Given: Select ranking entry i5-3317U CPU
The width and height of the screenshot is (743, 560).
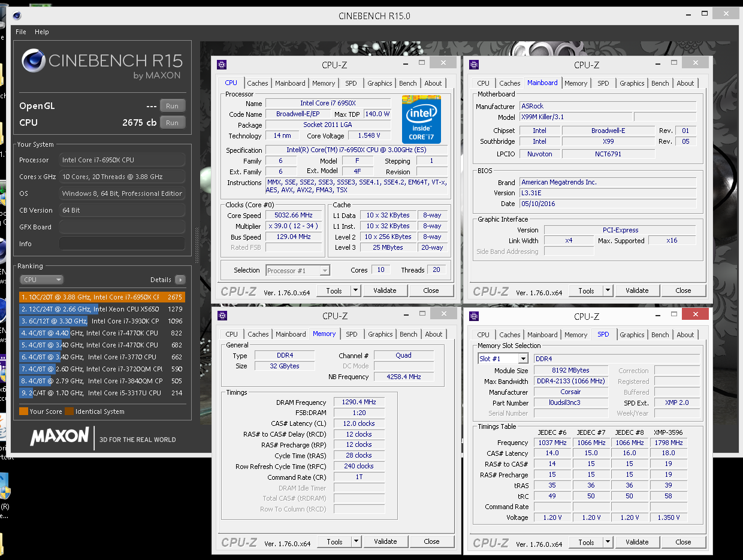Looking at the screenshot, I should (x=102, y=393).
